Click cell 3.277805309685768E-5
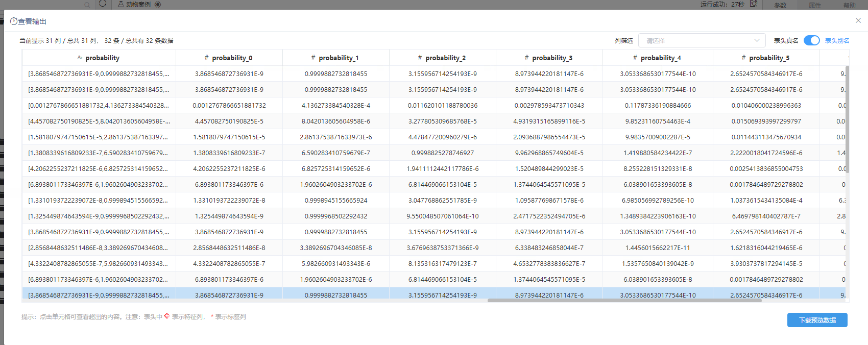The height and width of the screenshot is (345, 868). [x=442, y=121]
